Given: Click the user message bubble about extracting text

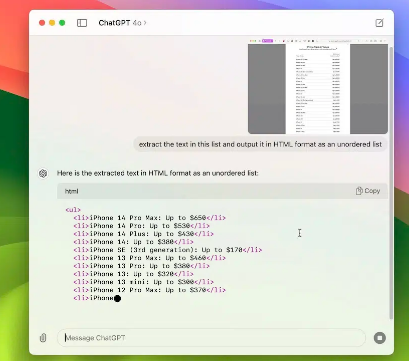Looking at the screenshot, I should tap(260, 144).
